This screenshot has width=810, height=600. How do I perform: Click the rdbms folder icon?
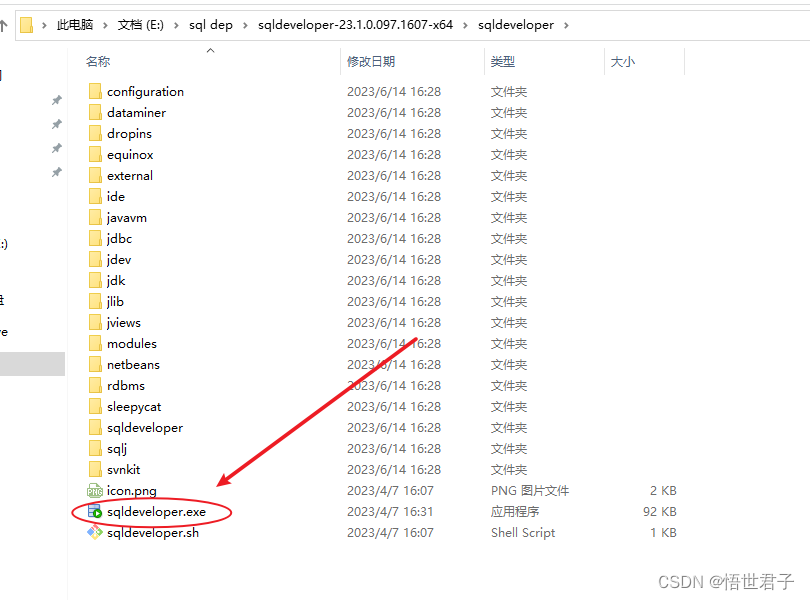95,386
